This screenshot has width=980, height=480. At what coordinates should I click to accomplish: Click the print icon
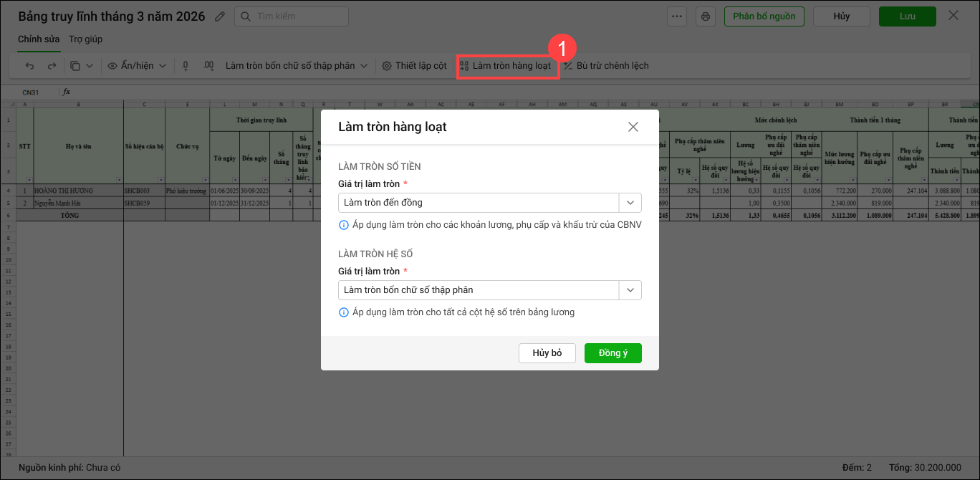click(x=706, y=16)
